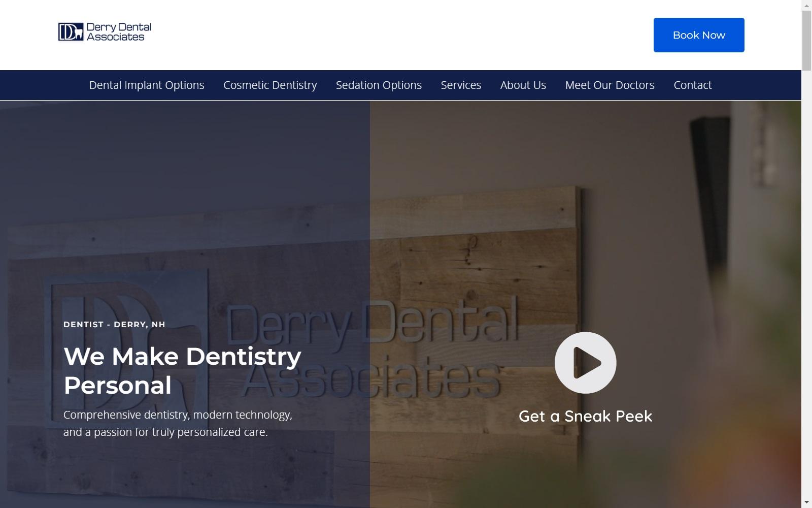This screenshot has width=812, height=508.
Task: Play the sneak peek video
Action: point(586,363)
